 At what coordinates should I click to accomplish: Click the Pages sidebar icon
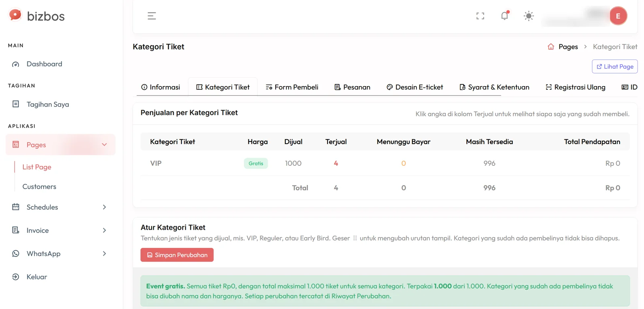[16, 144]
